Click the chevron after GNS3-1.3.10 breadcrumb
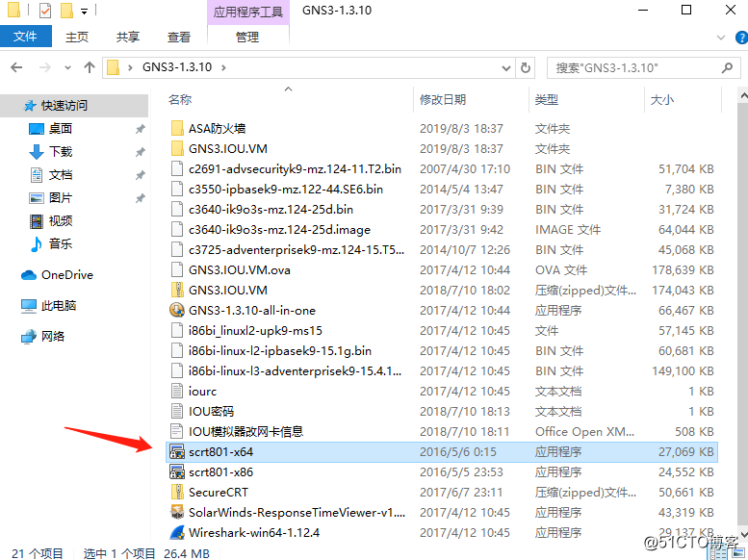The height and width of the screenshot is (560, 748). coord(223,67)
